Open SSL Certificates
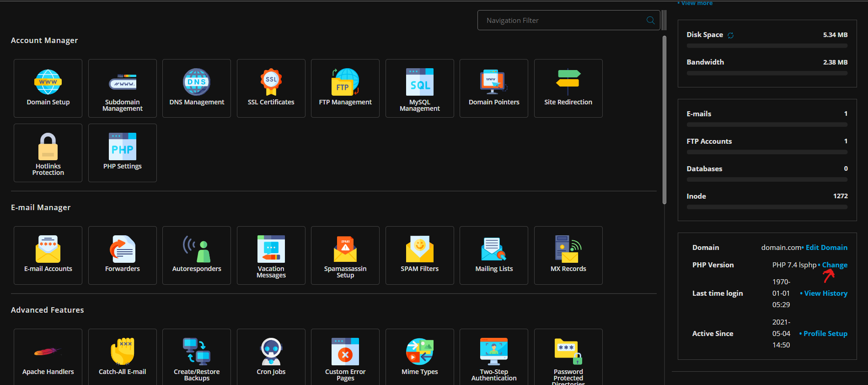The height and width of the screenshot is (385, 868). (x=271, y=88)
